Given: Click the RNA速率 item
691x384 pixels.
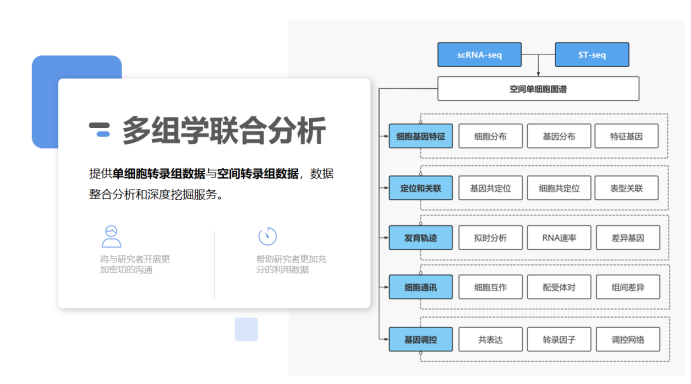Looking at the screenshot, I should tap(559, 238).
